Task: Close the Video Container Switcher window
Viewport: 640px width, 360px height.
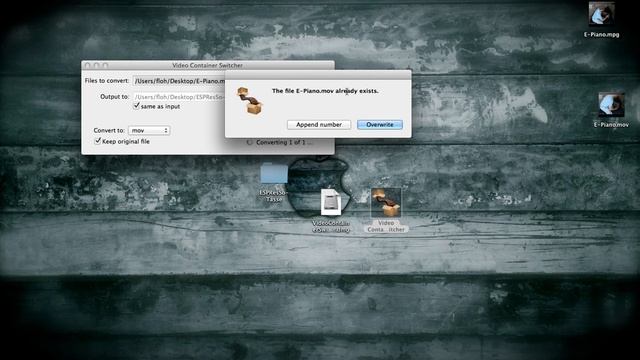Action: pyautogui.click(x=87, y=65)
